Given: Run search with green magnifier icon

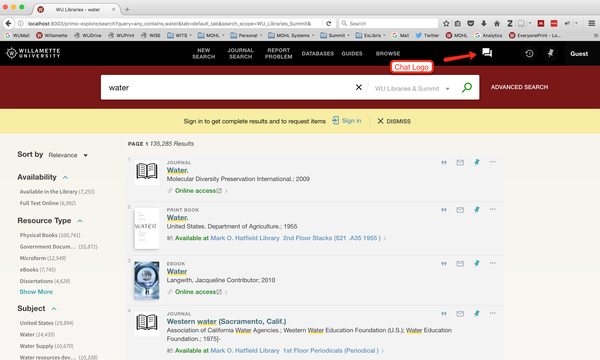Looking at the screenshot, I should 466,88.
